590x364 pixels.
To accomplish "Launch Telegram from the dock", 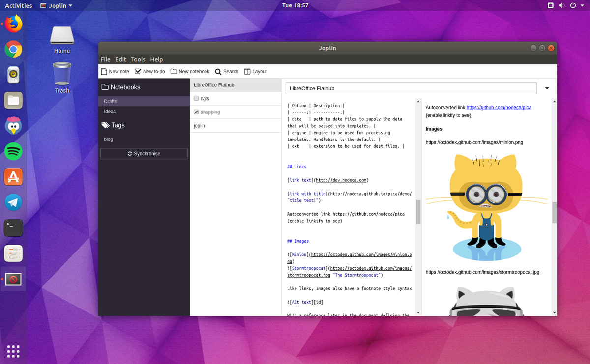I will 13,202.
